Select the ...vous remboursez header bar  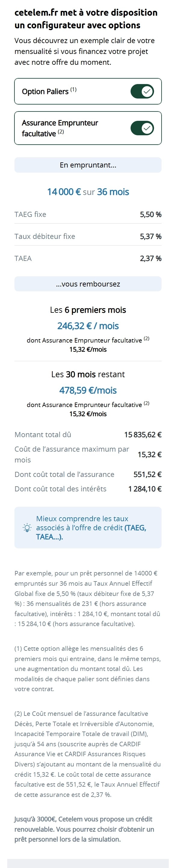[x=88, y=284]
